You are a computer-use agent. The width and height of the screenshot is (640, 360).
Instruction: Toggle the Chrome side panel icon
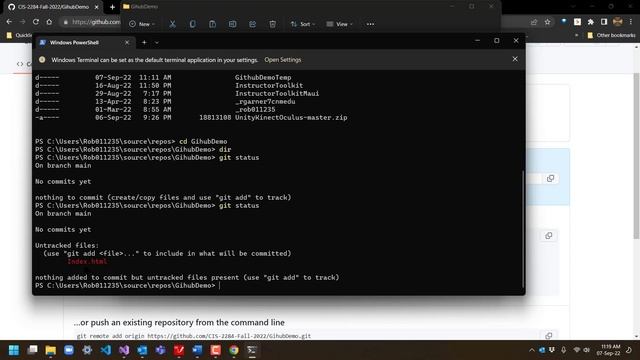click(604, 22)
